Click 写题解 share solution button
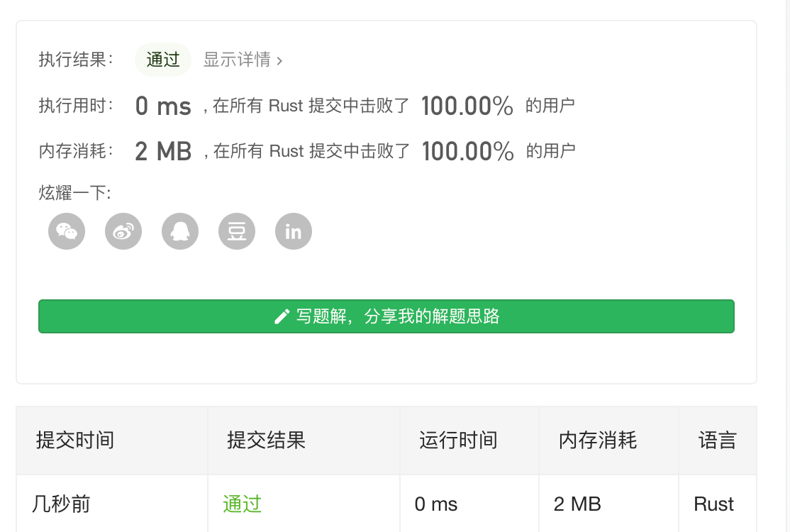The height and width of the screenshot is (532, 790). (x=386, y=316)
